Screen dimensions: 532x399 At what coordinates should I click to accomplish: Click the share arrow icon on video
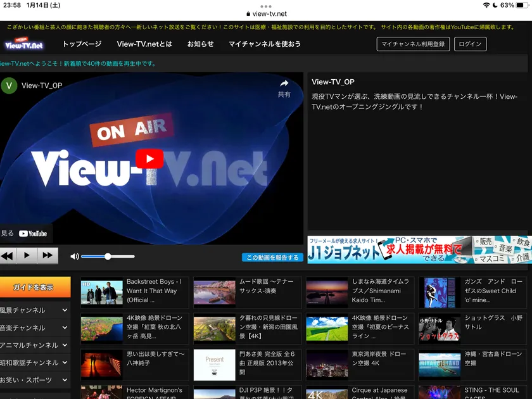click(x=284, y=84)
